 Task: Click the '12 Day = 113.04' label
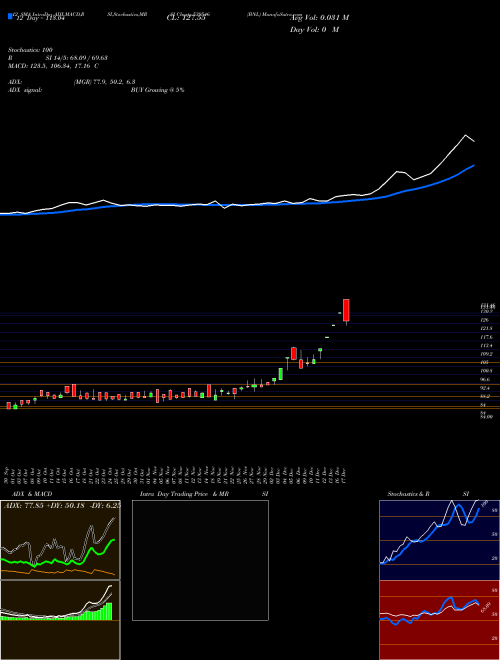(40, 18)
